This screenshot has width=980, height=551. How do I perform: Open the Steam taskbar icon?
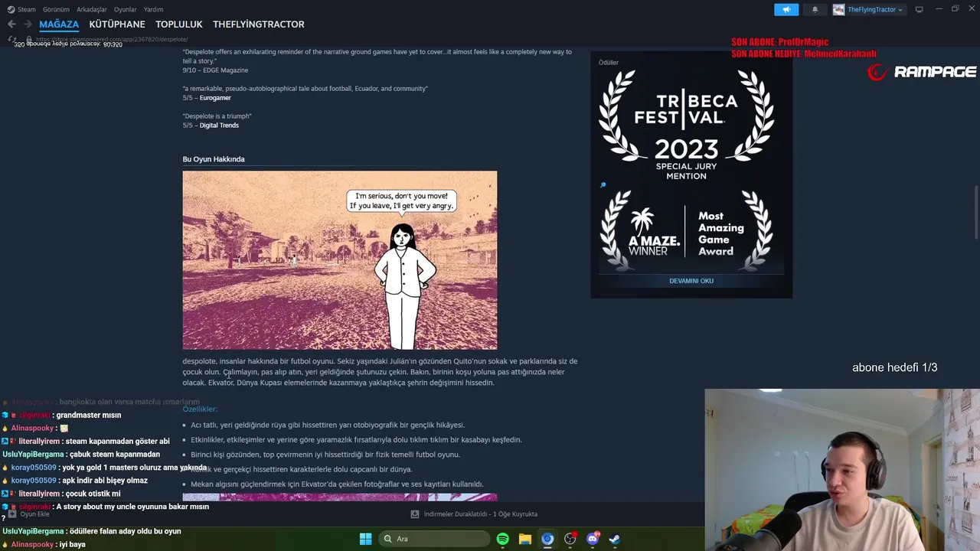point(614,539)
